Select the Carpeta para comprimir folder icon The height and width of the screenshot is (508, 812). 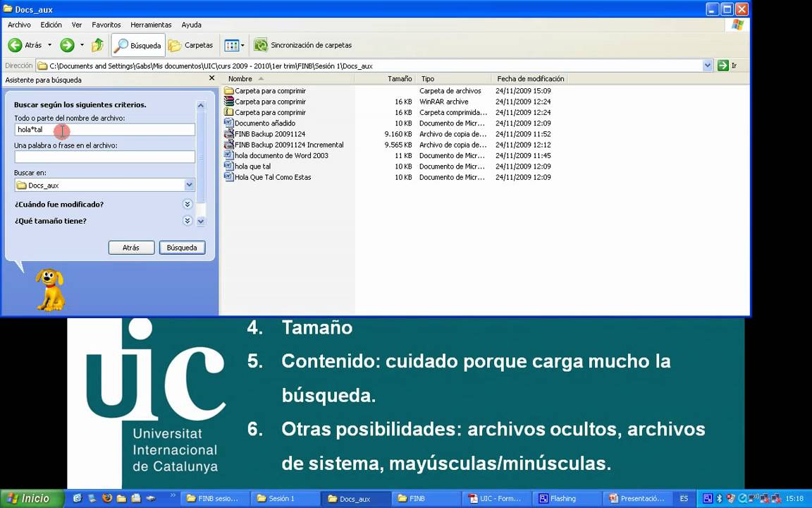click(229, 91)
